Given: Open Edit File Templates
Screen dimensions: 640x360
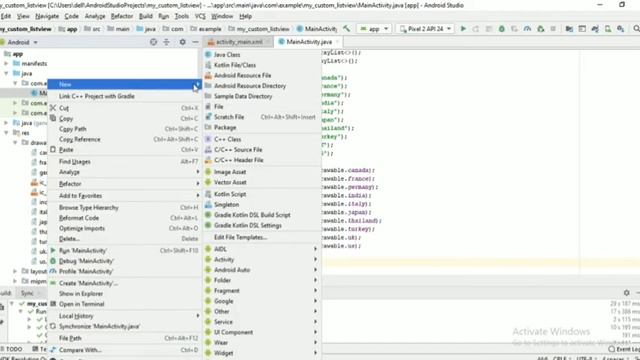Looking at the screenshot, I should 262,237.
